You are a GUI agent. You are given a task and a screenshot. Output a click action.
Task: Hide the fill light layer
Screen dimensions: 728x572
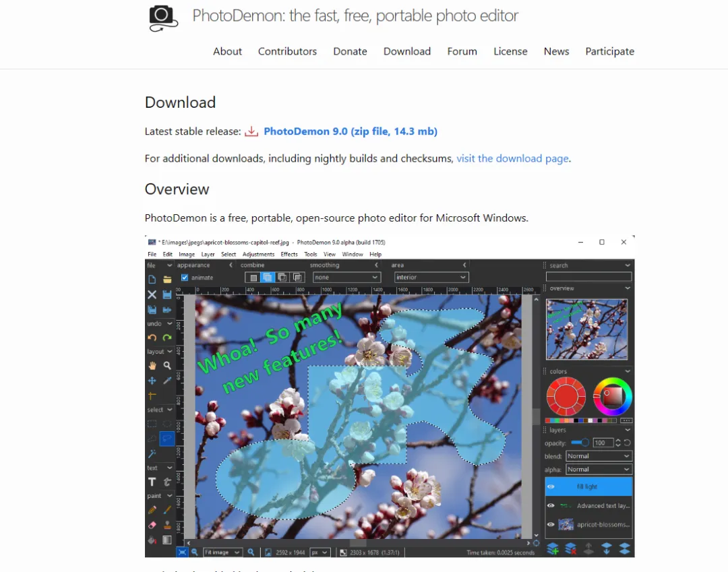coord(551,486)
